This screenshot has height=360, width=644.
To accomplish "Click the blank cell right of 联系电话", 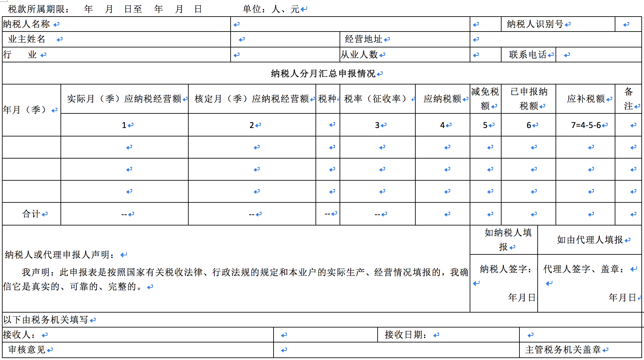I will tap(599, 55).
